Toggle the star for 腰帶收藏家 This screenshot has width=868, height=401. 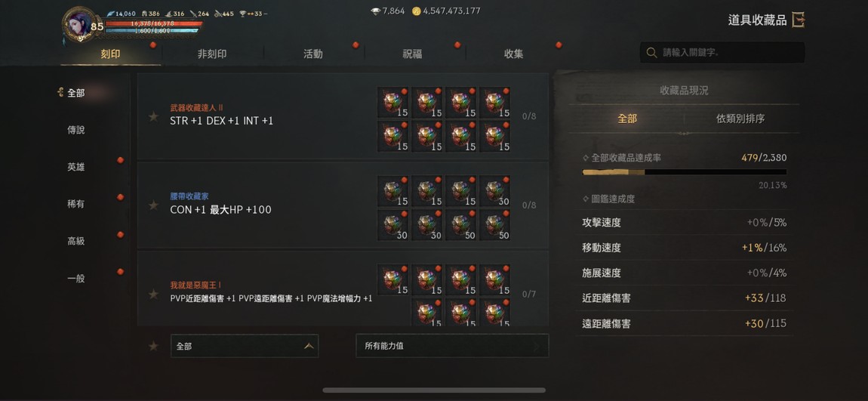pos(153,205)
